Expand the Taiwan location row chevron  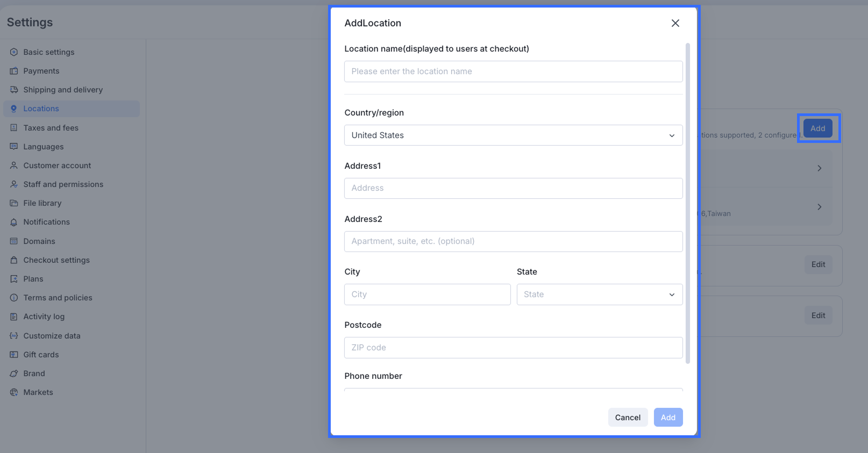point(819,207)
